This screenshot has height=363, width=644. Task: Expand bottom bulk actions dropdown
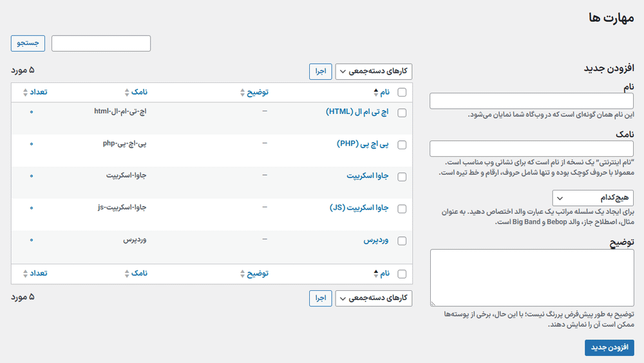click(x=374, y=298)
